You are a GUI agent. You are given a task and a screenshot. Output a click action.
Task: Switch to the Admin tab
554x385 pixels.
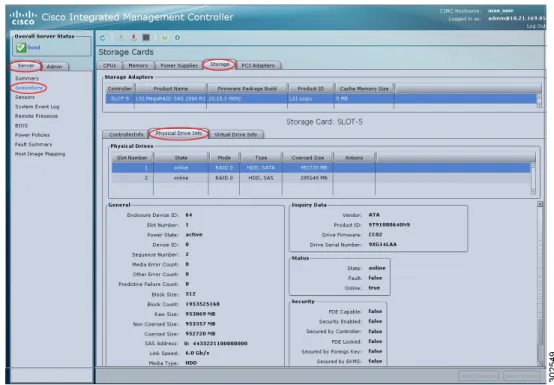pyautogui.click(x=54, y=66)
